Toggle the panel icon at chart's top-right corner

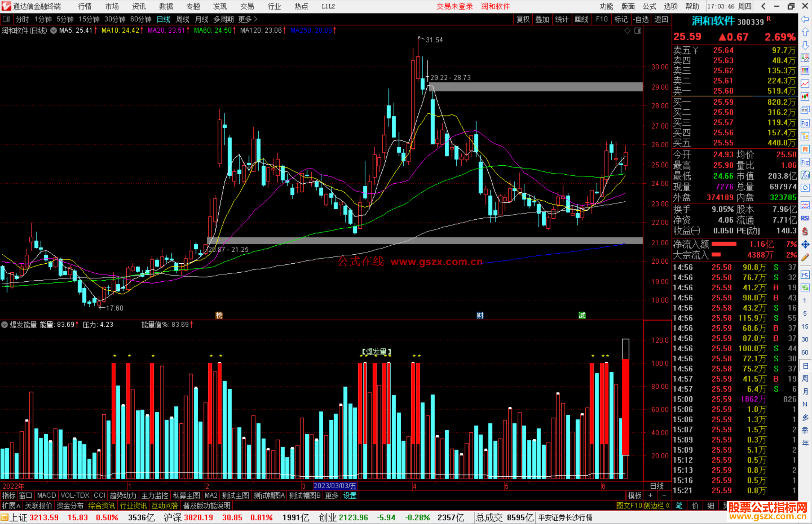638,31
